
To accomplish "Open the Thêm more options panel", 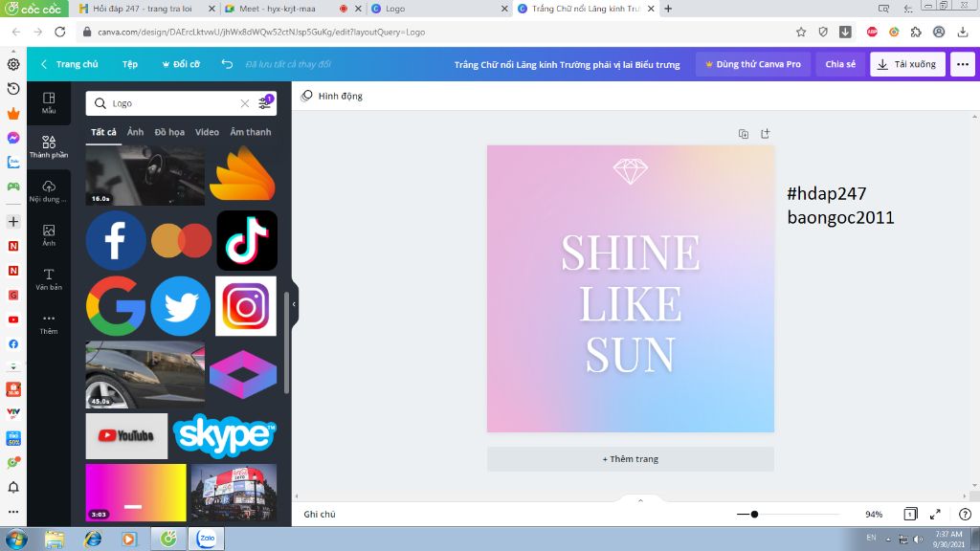I will coord(49,323).
